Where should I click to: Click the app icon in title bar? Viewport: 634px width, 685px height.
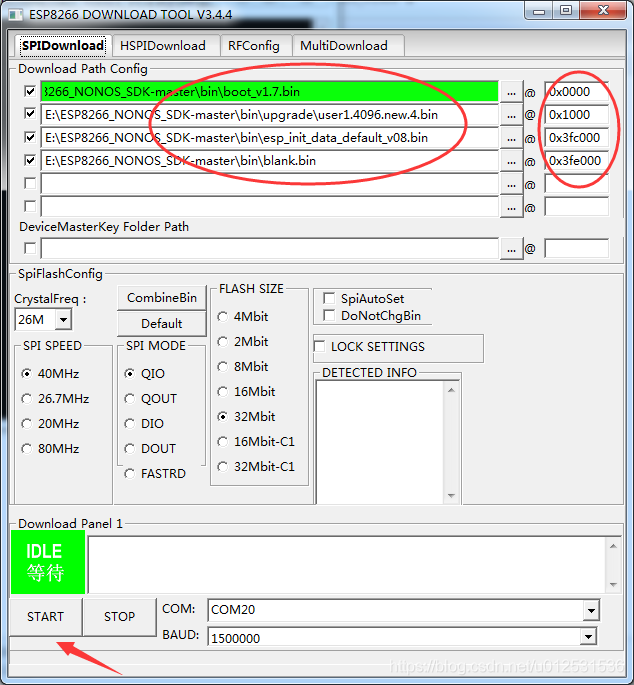(16, 15)
